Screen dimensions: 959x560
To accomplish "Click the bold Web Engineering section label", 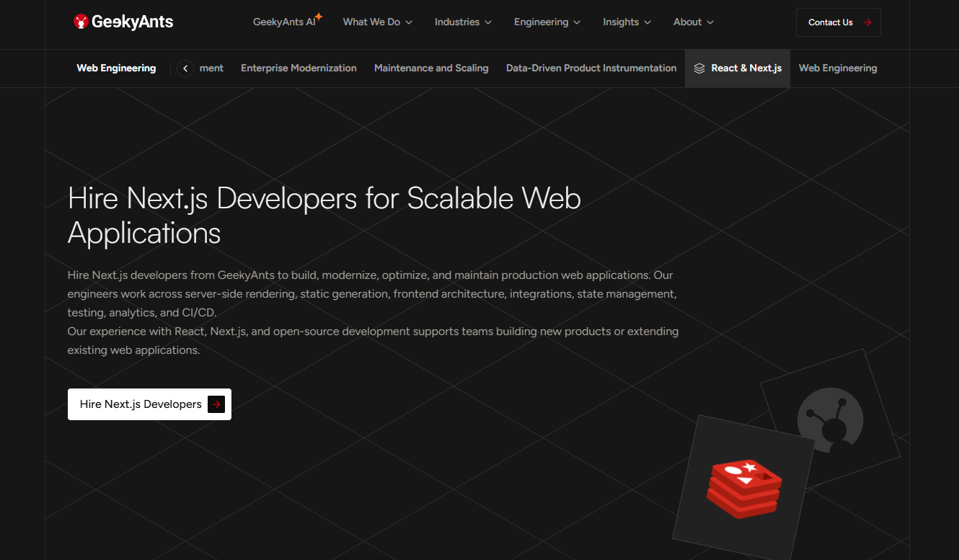I will tap(116, 68).
